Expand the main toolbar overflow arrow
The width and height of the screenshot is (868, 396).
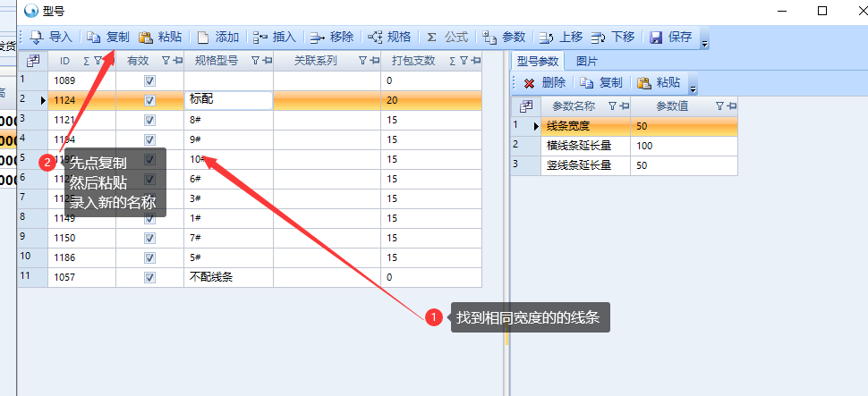704,42
